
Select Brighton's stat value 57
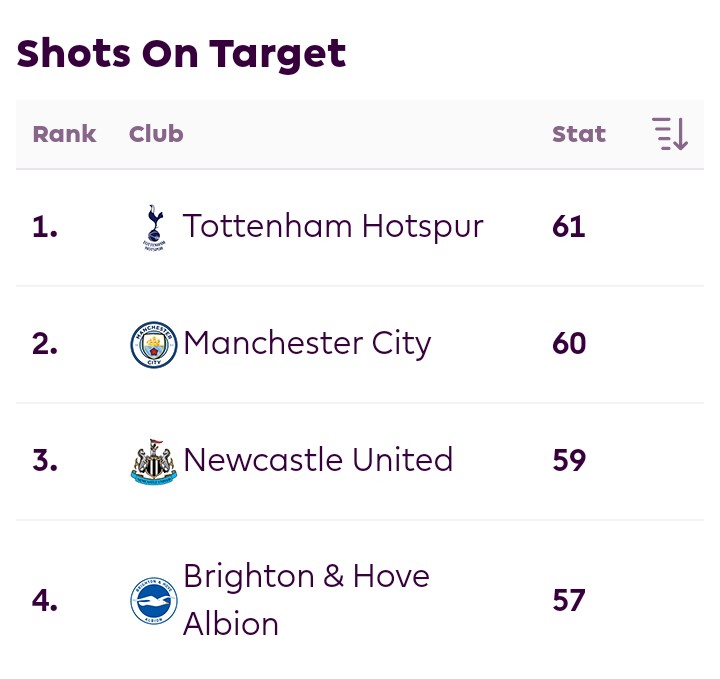(x=569, y=600)
